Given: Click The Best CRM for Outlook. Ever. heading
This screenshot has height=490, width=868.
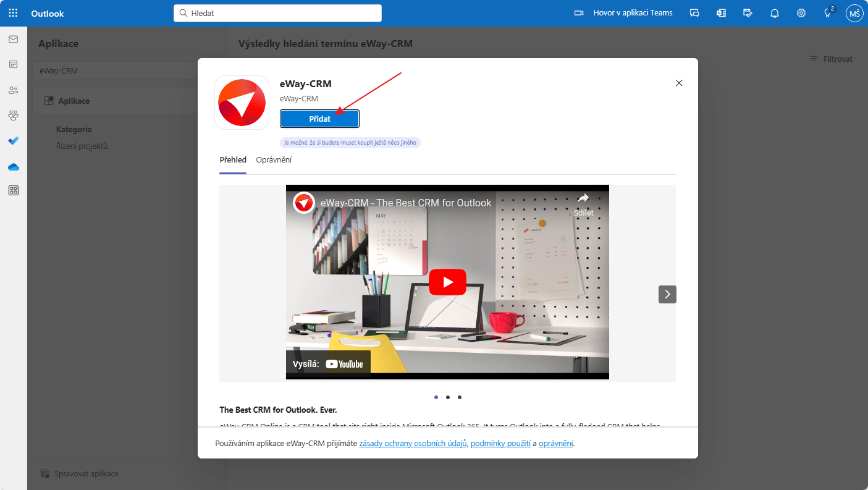Looking at the screenshot, I should pos(278,410).
